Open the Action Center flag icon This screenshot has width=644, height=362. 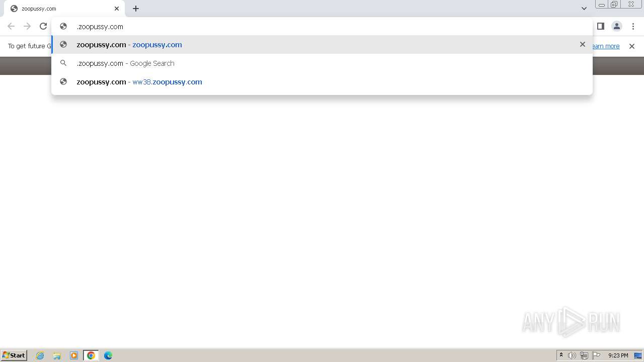(x=596, y=355)
